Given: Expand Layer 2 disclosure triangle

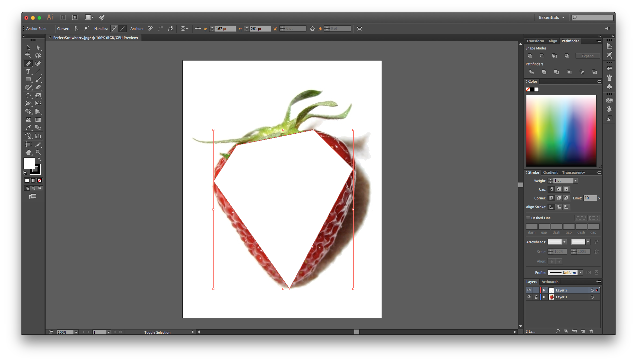Looking at the screenshot, I should [544, 290].
